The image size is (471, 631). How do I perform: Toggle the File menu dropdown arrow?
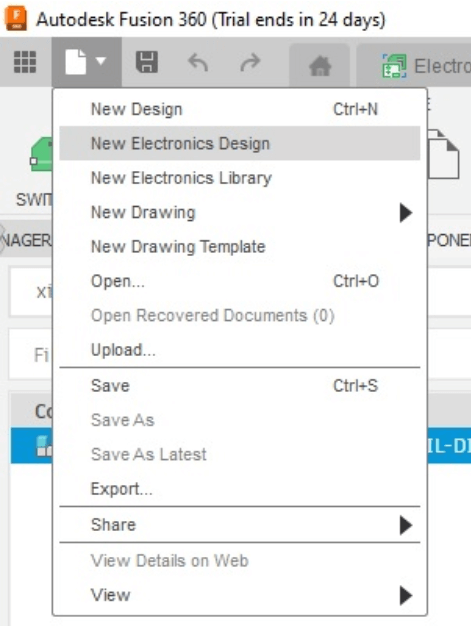coord(101,61)
